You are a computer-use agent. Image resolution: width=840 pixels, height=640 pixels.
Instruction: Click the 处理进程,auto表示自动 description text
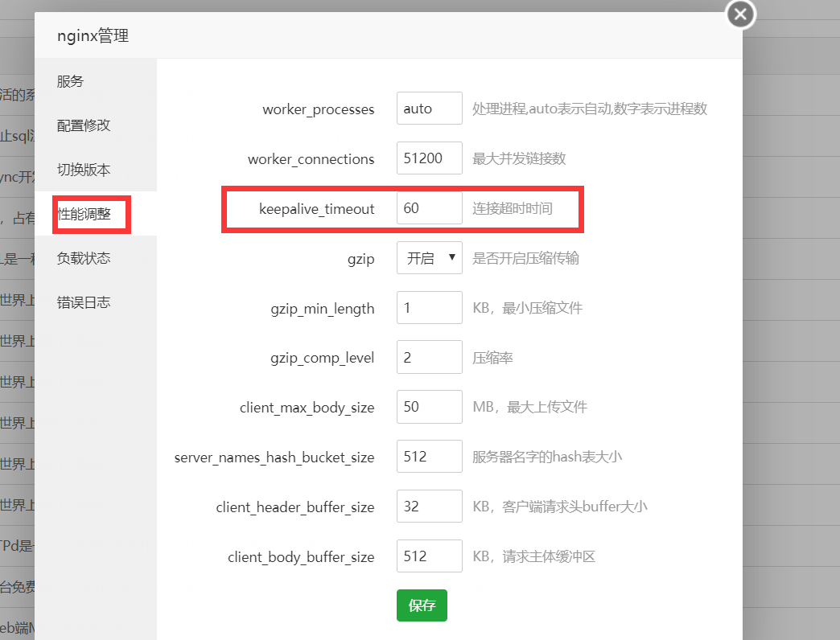pos(590,109)
